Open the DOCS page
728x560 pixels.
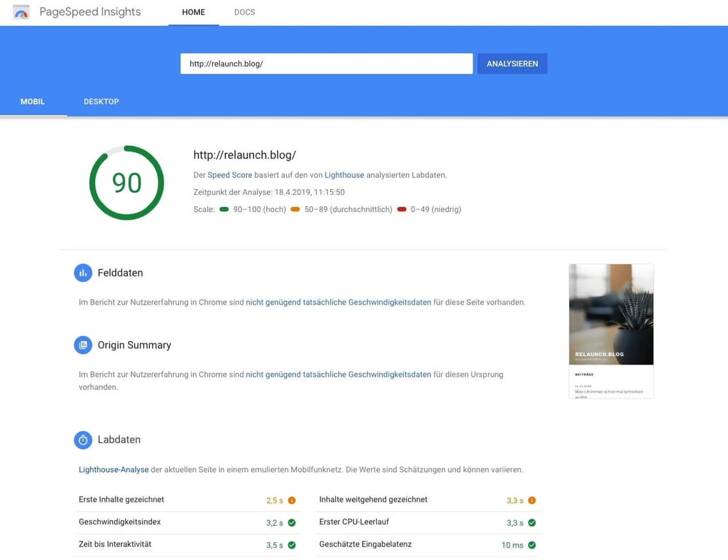(245, 11)
